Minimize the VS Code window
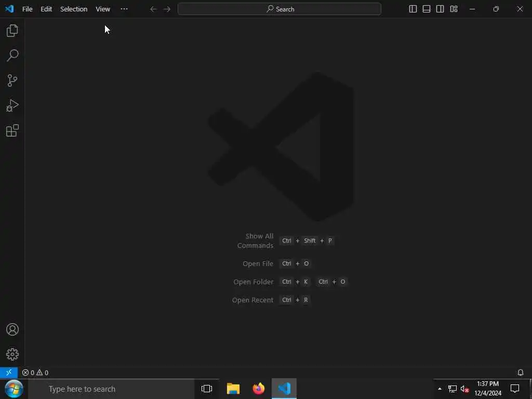Screen dimensions: 532x399 [472, 9]
